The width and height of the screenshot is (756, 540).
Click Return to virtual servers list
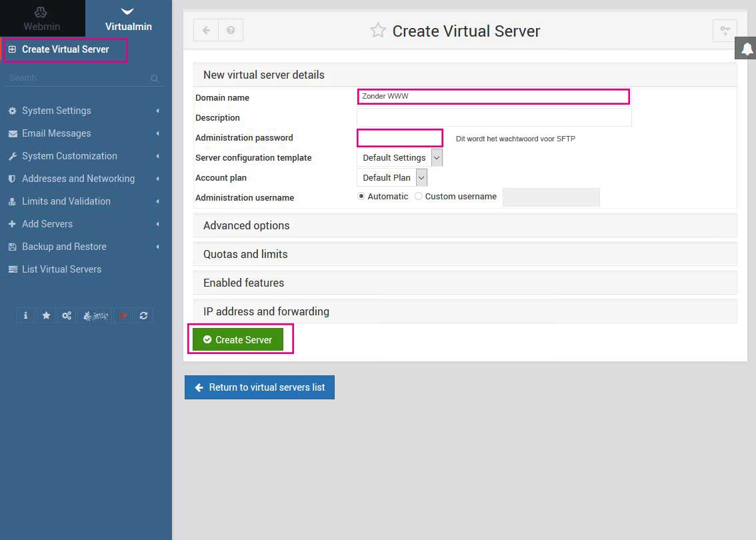point(259,387)
